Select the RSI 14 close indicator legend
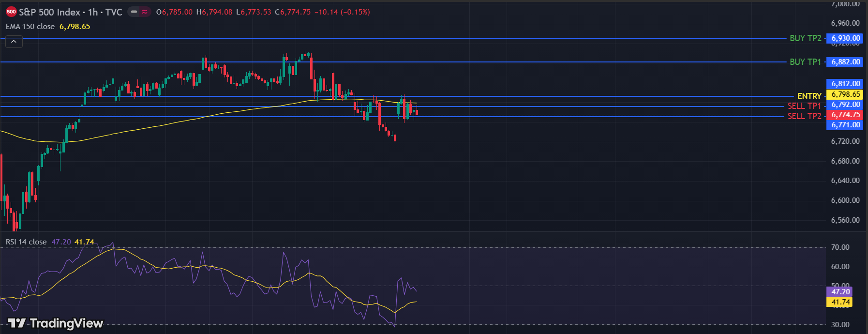 click(x=26, y=242)
